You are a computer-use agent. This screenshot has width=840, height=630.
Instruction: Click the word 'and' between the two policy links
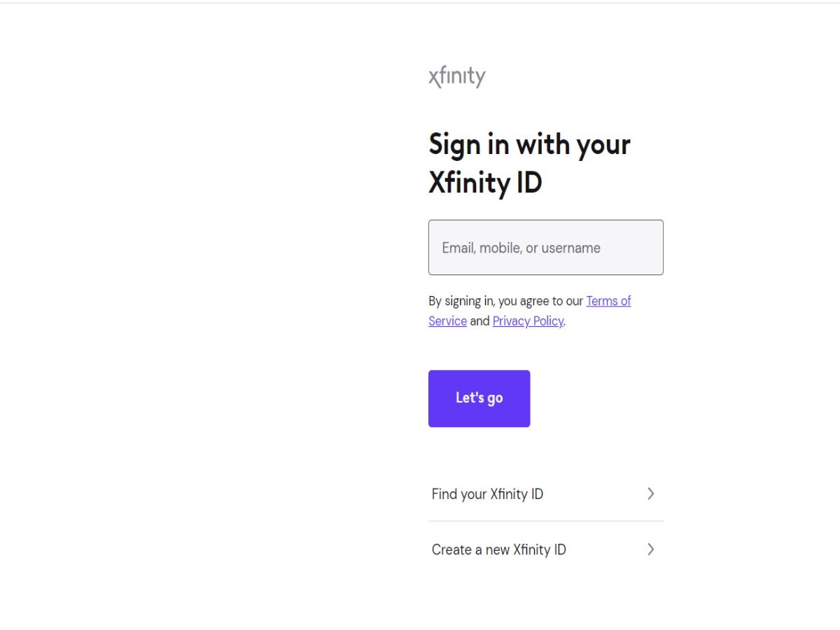coord(479,321)
